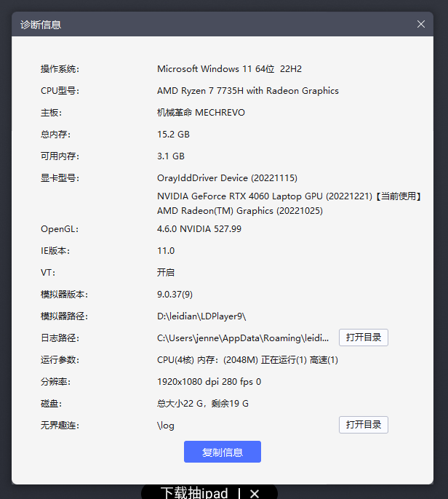Open directory for the 无界趣连 row

pyautogui.click(x=363, y=425)
